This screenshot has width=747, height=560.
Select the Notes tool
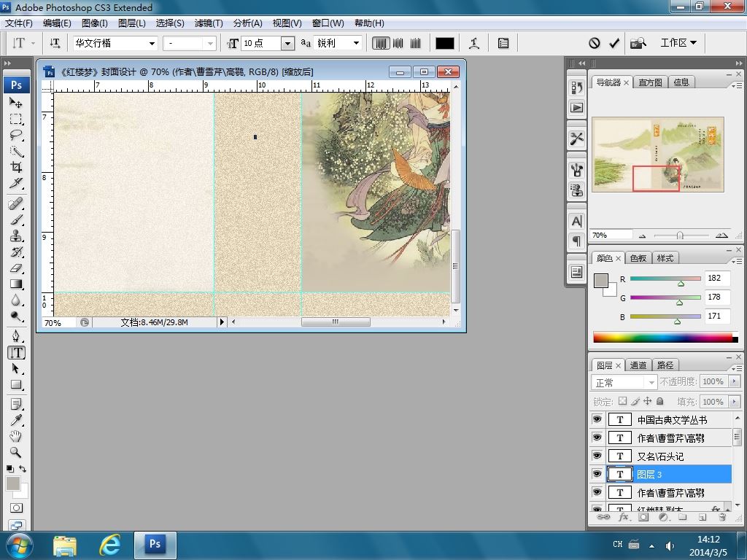pos(16,405)
